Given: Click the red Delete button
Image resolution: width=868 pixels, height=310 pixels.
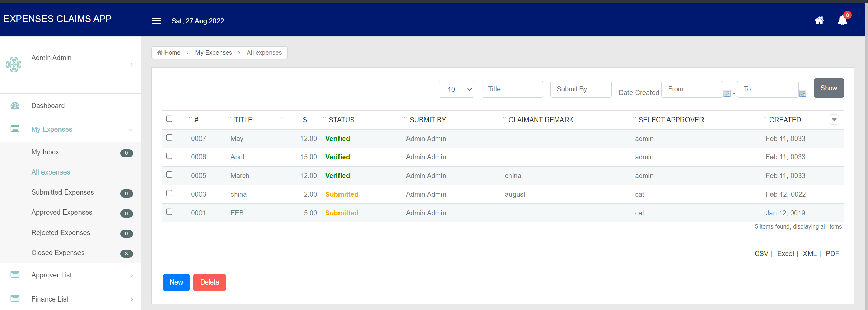Looking at the screenshot, I should pos(210,282).
